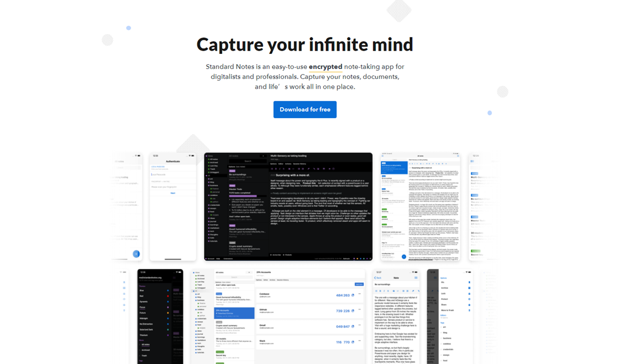Open the Coinbase row dash menu
Screen dimensions: 621x364
(360, 294)
